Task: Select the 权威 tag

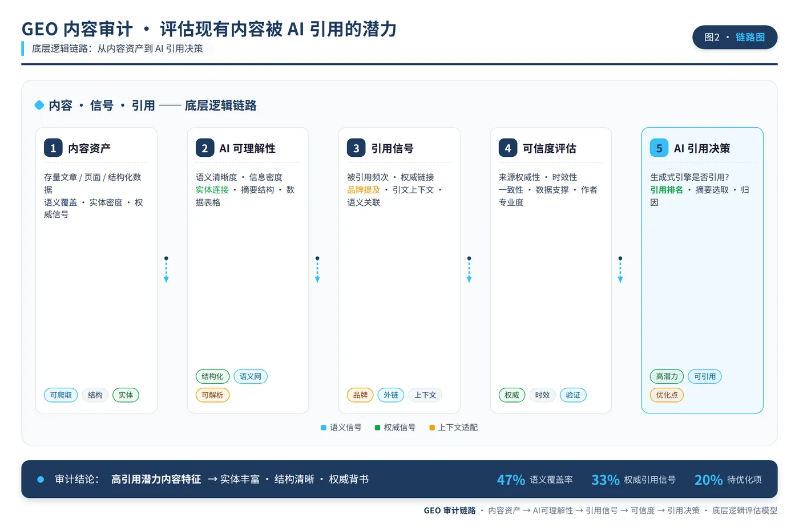Action: click(513, 395)
